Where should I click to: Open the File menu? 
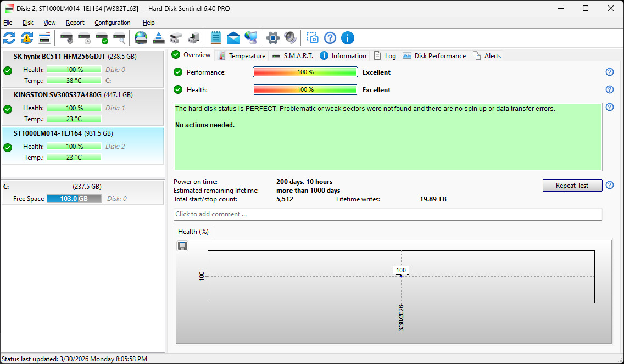point(8,23)
